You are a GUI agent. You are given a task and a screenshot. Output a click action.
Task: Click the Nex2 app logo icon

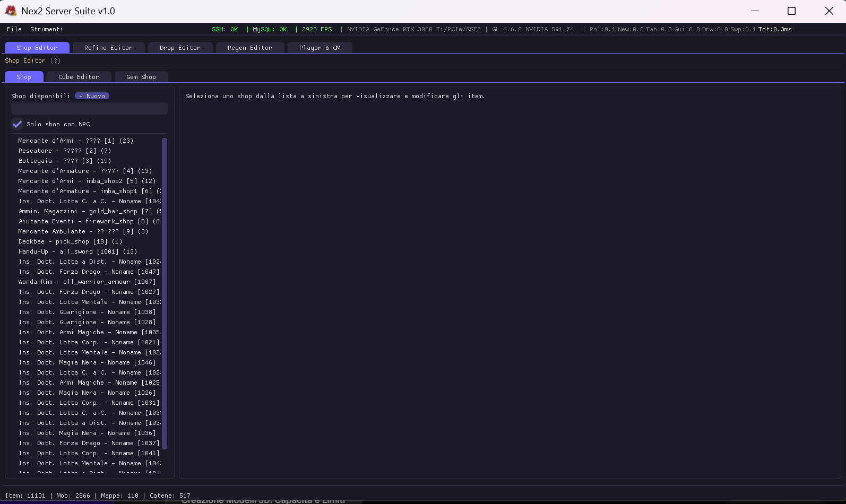(x=11, y=11)
